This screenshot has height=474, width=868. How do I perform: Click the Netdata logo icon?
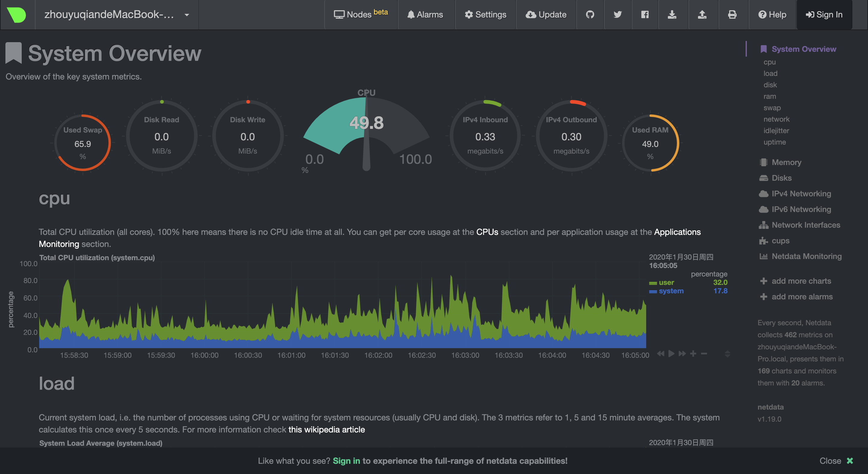17,15
